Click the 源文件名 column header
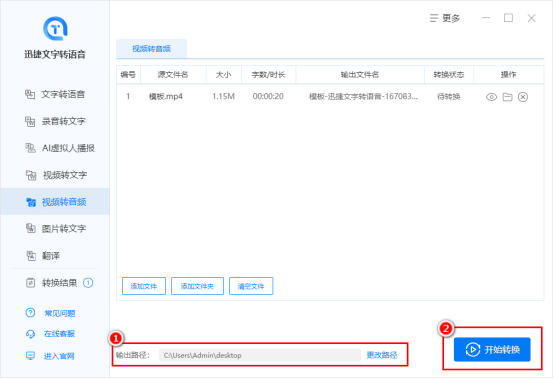Image resolution: width=554 pixels, height=379 pixels. (173, 75)
